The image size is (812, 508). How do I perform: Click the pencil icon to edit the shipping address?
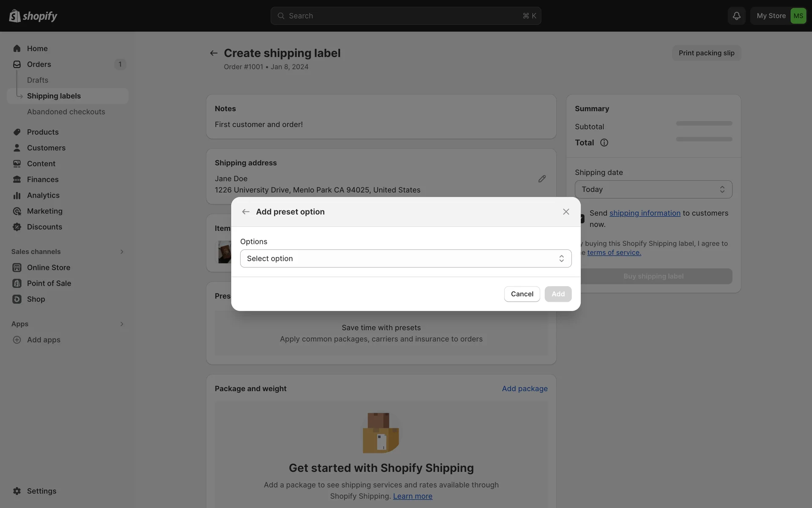click(x=542, y=179)
